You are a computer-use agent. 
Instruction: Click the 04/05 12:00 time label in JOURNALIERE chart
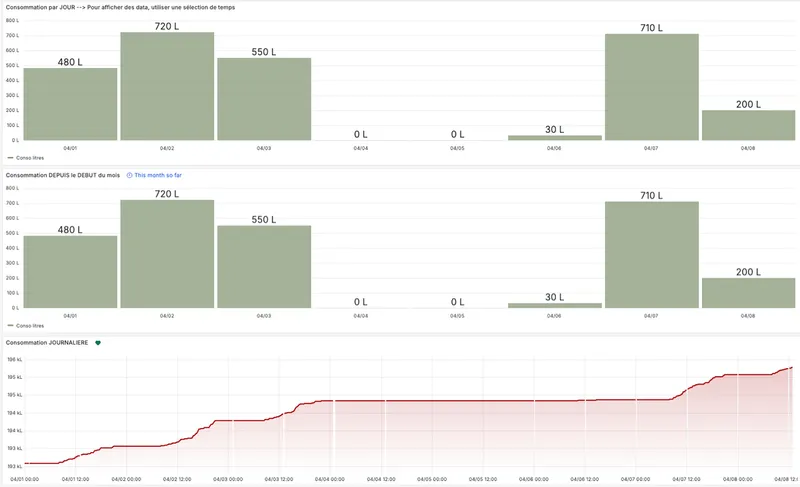[x=483, y=479]
